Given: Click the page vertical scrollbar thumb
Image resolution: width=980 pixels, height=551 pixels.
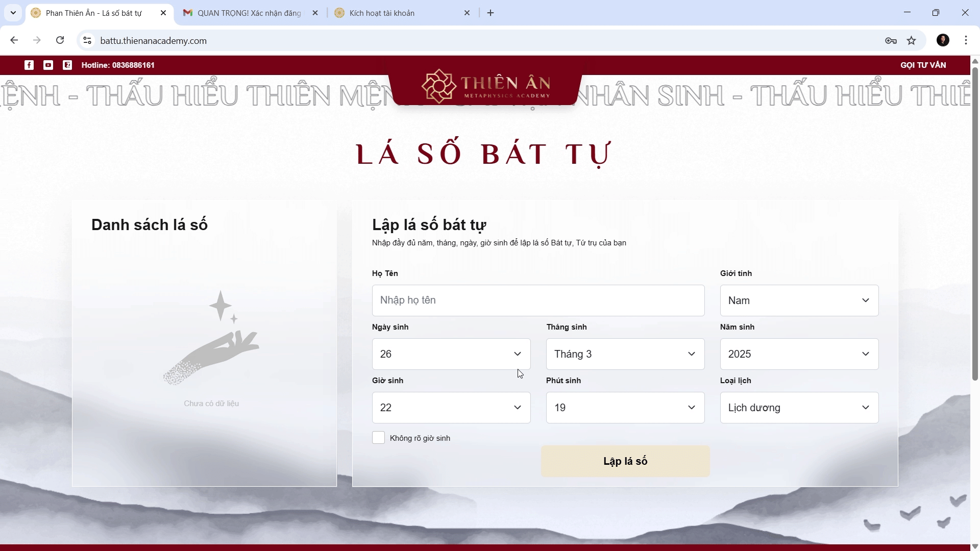Looking at the screenshot, I should pyautogui.click(x=975, y=219).
